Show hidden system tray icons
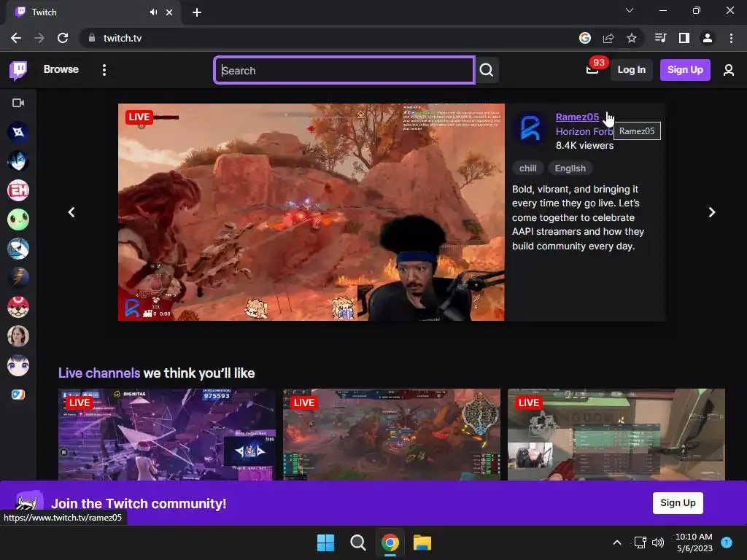The height and width of the screenshot is (560, 747). [617, 542]
